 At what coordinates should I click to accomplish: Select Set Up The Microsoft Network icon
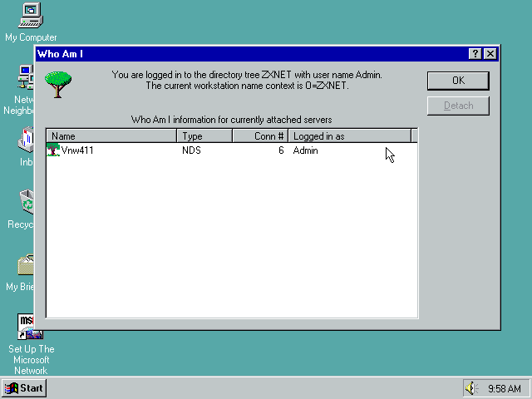tap(31, 344)
